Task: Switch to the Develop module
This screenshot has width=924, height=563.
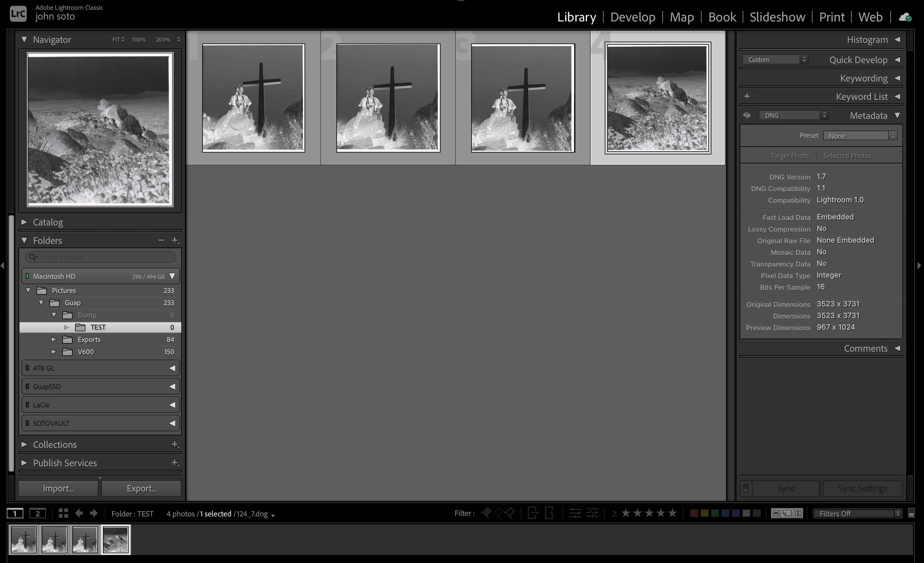Action: (x=633, y=17)
